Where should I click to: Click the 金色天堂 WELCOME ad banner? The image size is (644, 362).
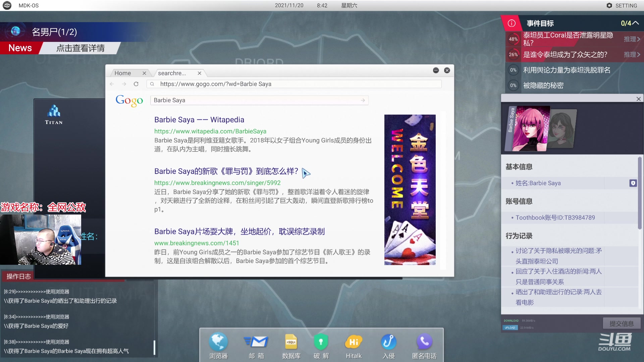(x=410, y=190)
